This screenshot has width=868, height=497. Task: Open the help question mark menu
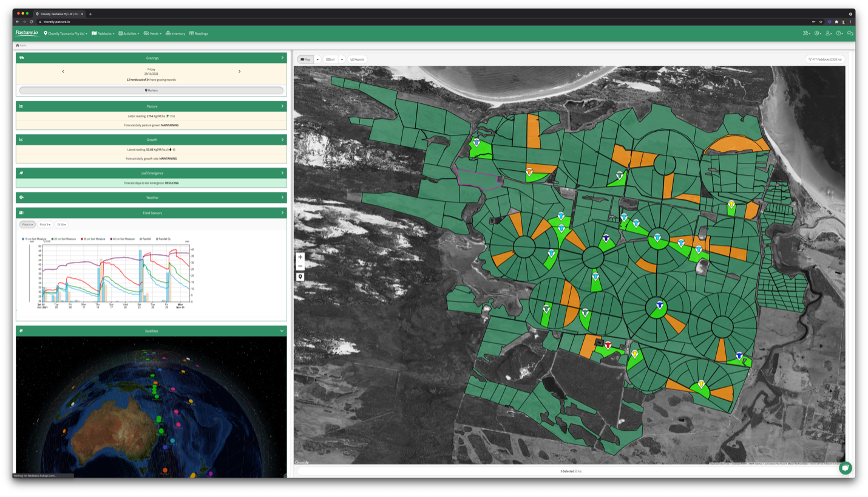[839, 33]
